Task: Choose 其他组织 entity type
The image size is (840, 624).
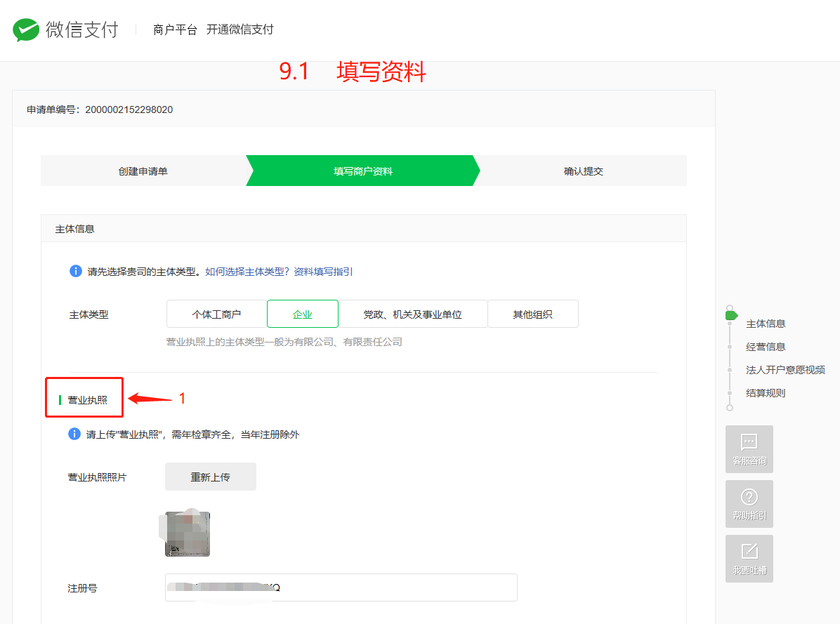Action: (532, 314)
